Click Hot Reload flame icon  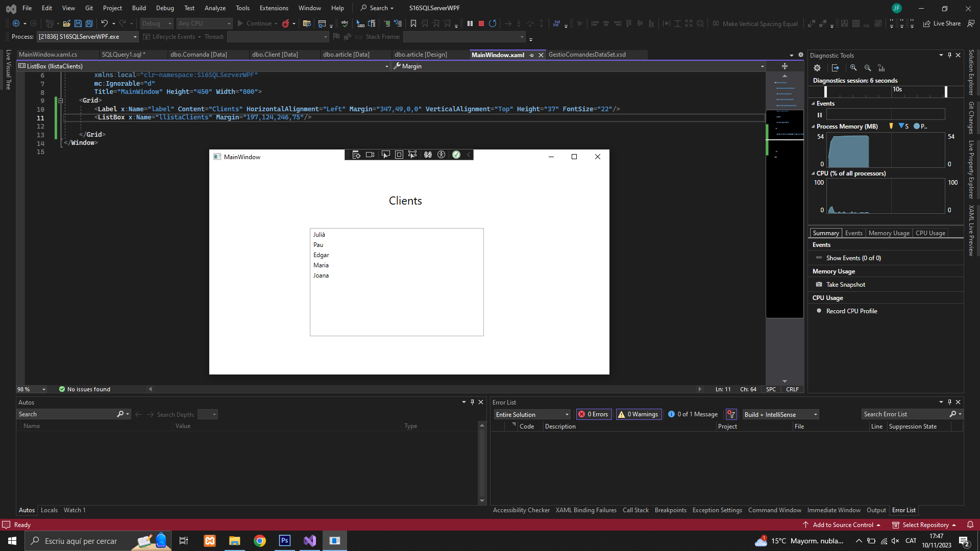pos(286,23)
